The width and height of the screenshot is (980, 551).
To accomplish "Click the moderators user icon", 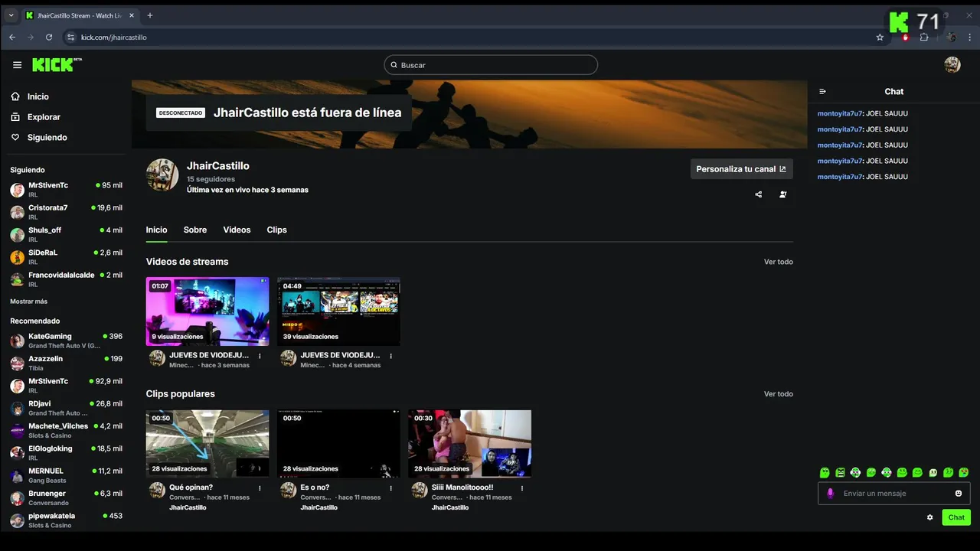I will (x=782, y=194).
